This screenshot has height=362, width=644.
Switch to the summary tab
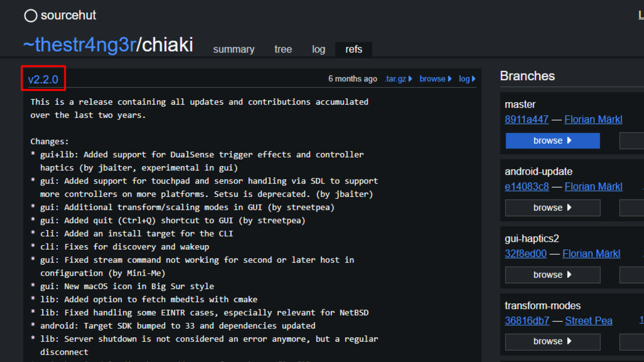pyautogui.click(x=233, y=49)
